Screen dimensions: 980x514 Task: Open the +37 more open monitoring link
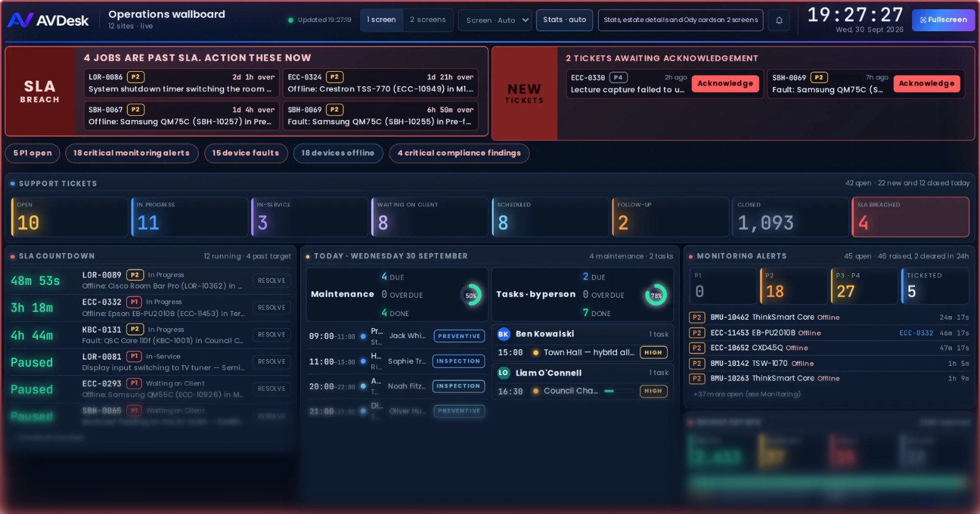point(747,394)
